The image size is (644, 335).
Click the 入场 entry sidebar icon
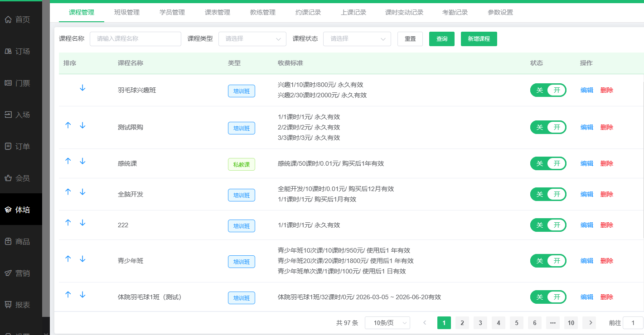21,115
